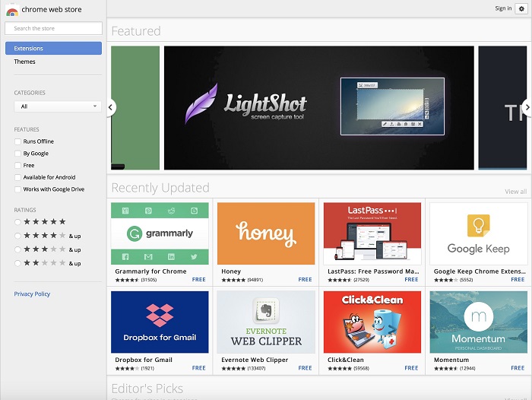Select four stars & up rating
Image resolution: width=532 pixels, height=400 pixels.
click(17, 236)
